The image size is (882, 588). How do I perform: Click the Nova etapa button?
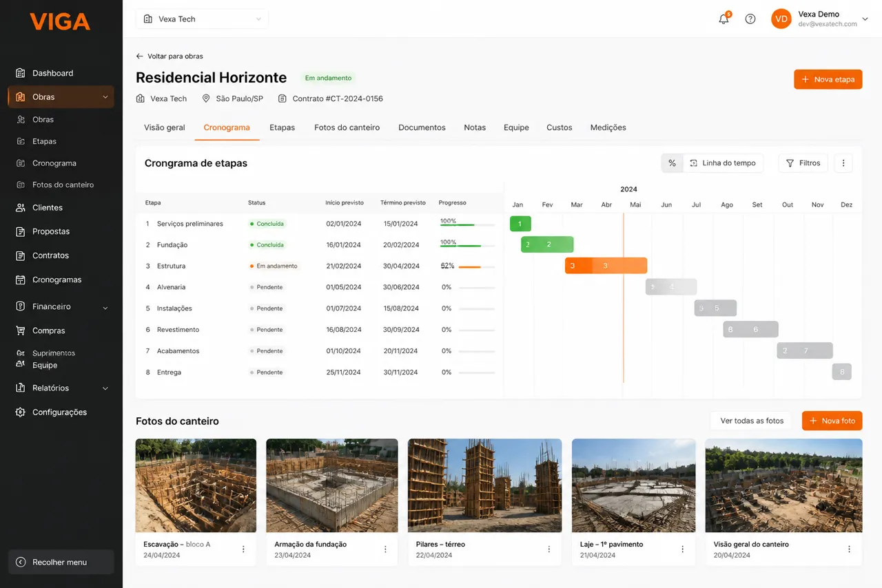[828, 79]
